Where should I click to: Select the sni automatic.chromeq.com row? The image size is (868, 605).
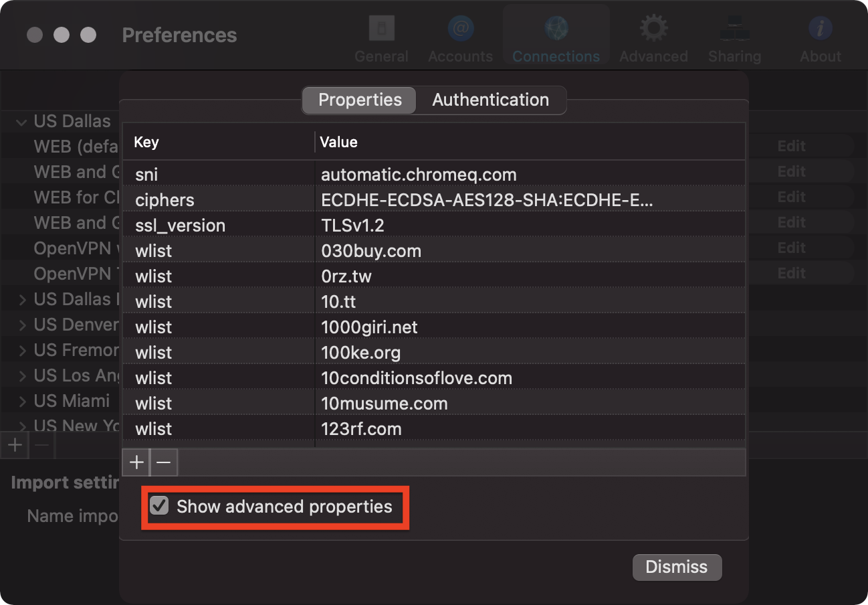coord(433,175)
